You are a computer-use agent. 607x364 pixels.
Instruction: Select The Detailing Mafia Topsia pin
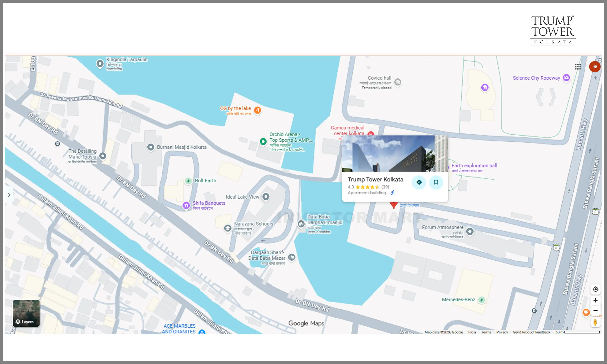coord(103,156)
